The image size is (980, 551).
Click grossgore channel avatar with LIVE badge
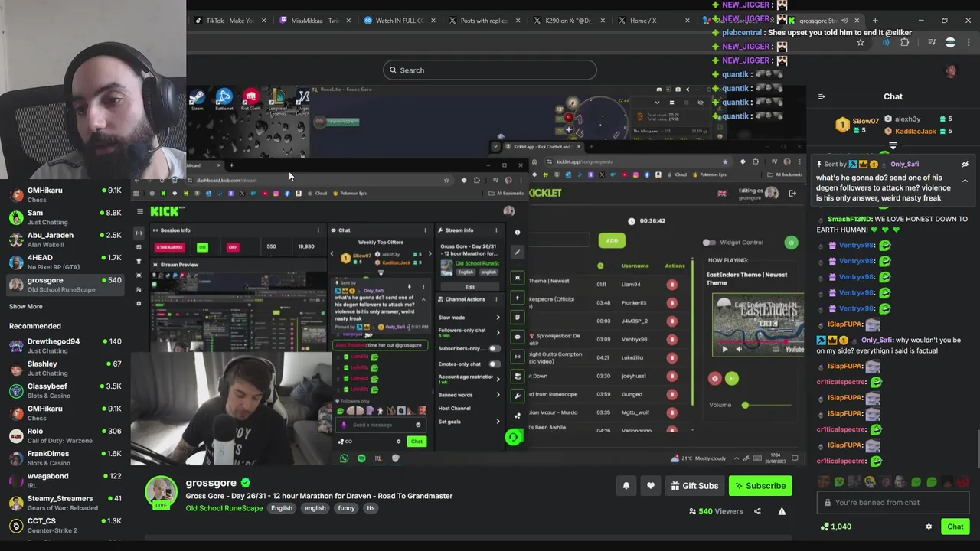(162, 493)
